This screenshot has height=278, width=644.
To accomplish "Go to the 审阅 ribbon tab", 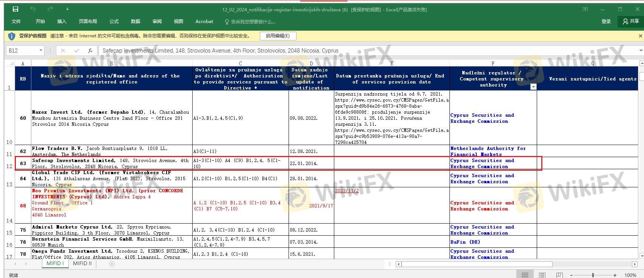I will 157,22.
